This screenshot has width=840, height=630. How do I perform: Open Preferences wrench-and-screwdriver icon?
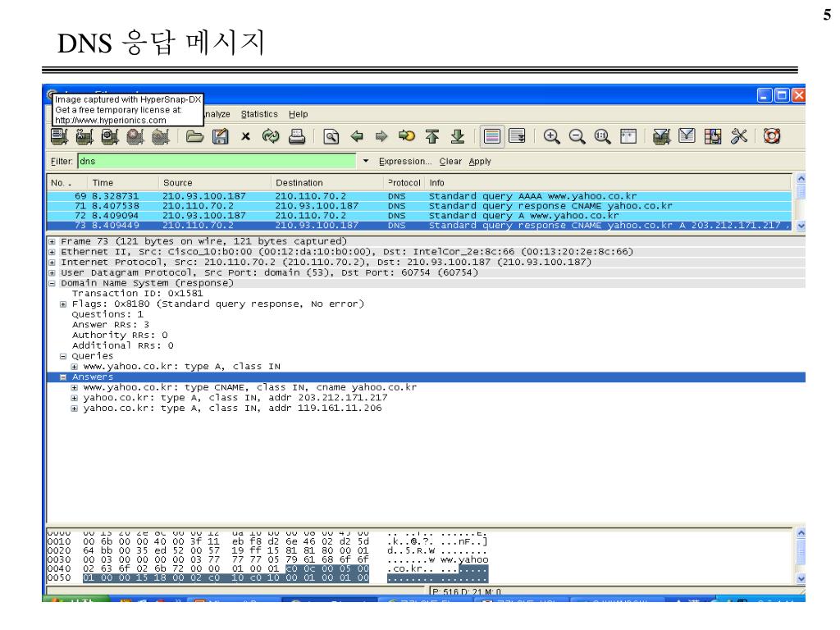pyautogui.click(x=739, y=137)
